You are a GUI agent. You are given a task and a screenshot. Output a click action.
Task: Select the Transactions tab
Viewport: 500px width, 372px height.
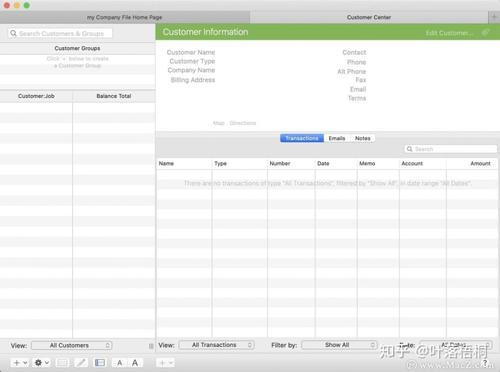click(302, 138)
